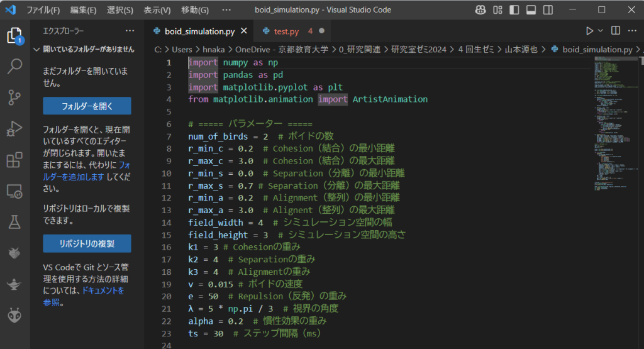Open the ファイル(F) menu
Image resolution: width=644 pixels, height=349 pixels.
tap(43, 10)
